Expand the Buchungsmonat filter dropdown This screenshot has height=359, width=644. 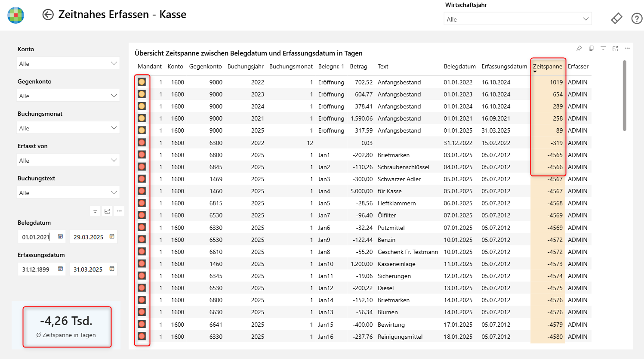(x=68, y=128)
